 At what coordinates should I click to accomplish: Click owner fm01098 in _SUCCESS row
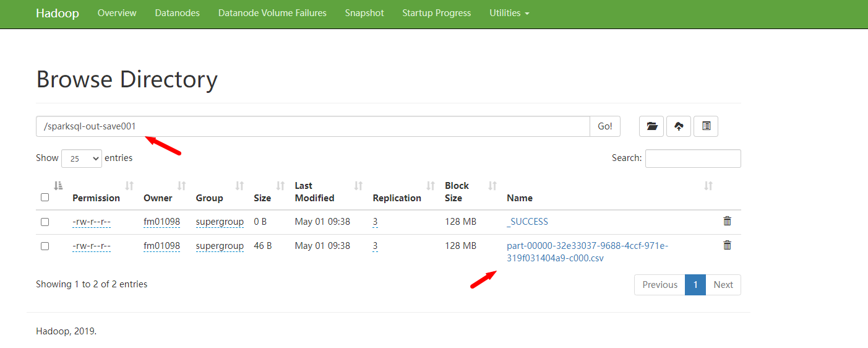[x=162, y=222]
